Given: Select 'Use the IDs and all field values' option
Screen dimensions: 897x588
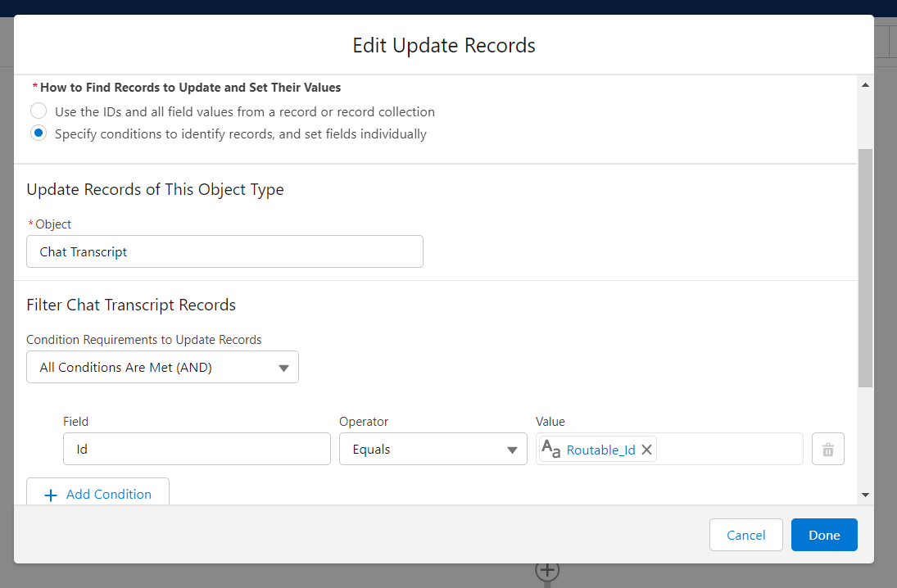Looking at the screenshot, I should coord(39,111).
